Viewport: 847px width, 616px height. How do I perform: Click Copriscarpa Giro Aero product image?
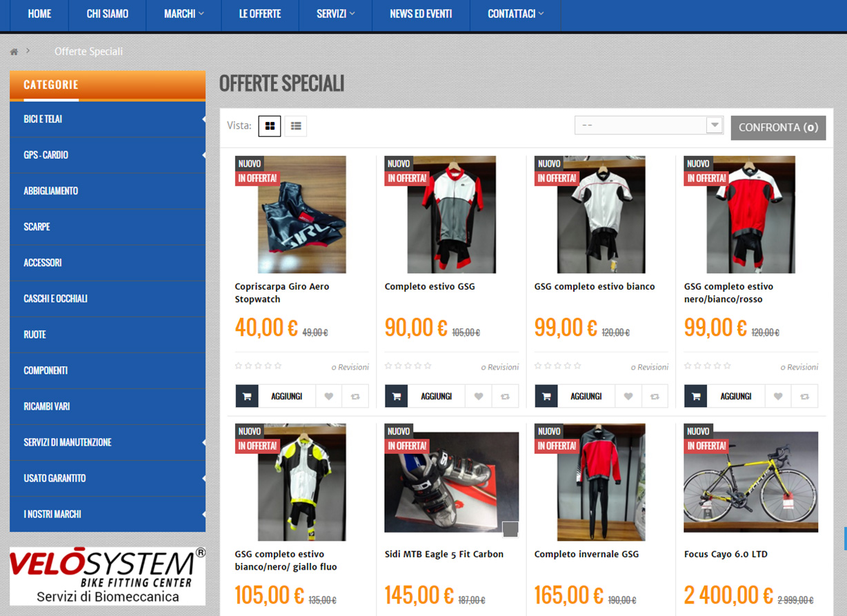coord(302,215)
